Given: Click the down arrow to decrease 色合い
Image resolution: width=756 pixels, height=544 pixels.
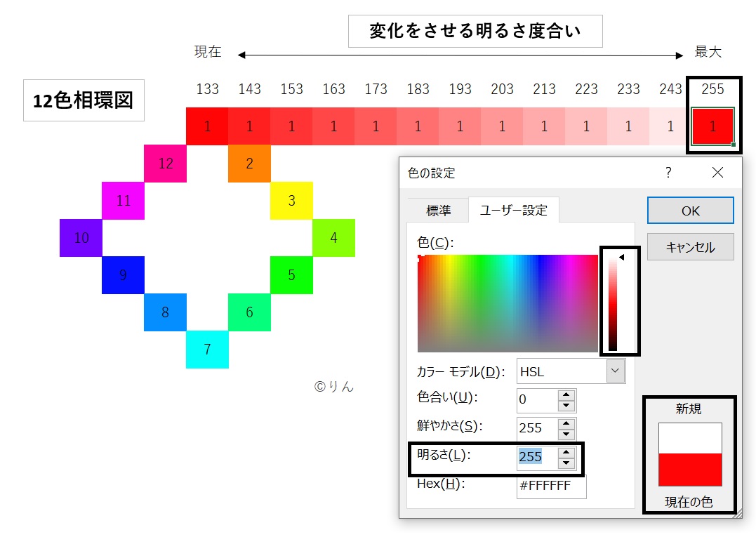Looking at the screenshot, I should (x=566, y=405).
